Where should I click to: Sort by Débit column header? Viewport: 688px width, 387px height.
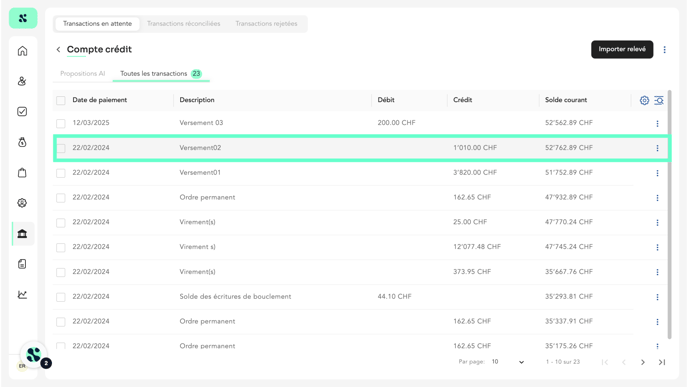click(x=386, y=100)
